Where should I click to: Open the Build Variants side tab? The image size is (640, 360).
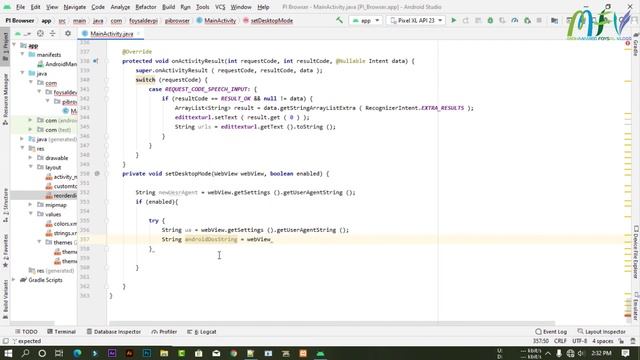coord(5,300)
